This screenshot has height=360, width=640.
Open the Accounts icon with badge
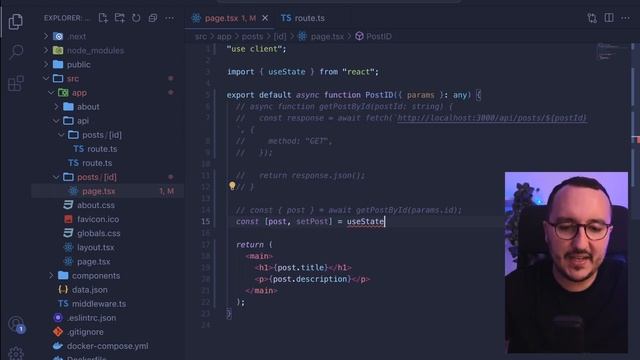(x=17, y=324)
